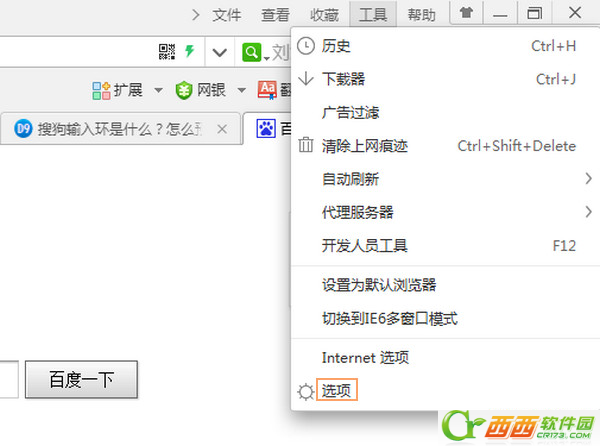The image size is (600, 446).
Task: Click the 网银 green shield icon
Action: (x=184, y=91)
